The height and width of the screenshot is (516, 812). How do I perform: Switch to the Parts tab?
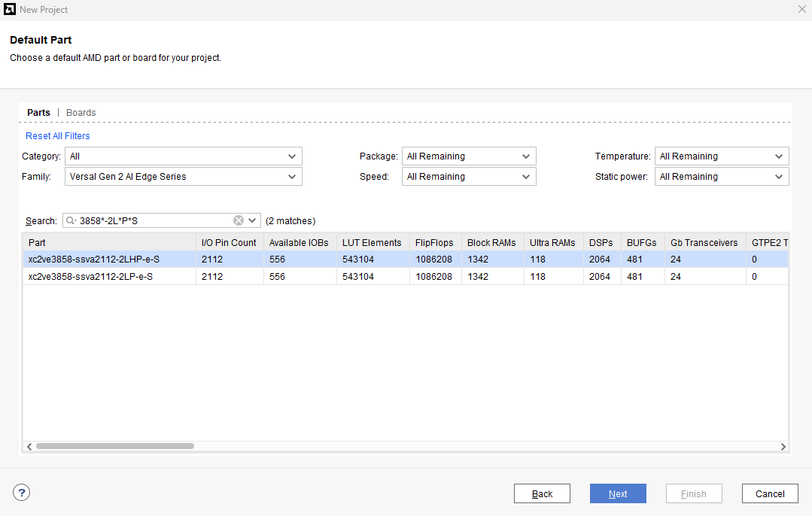39,112
